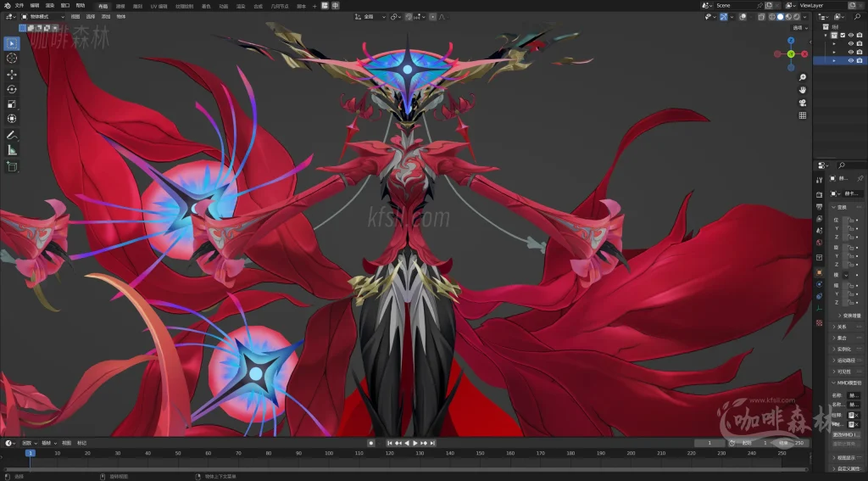868x481 pixels.
Task: Open the Object properties tab
Action: point(819,272)
